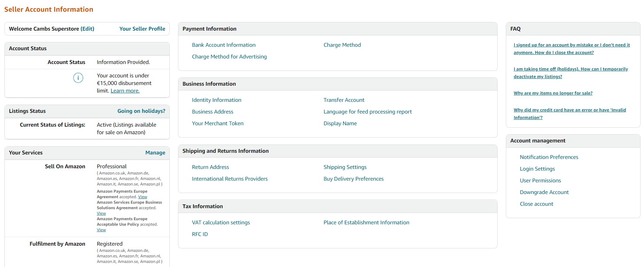Open Notification Preferences
Screen dimensions: 644x267
coord(549,157)
